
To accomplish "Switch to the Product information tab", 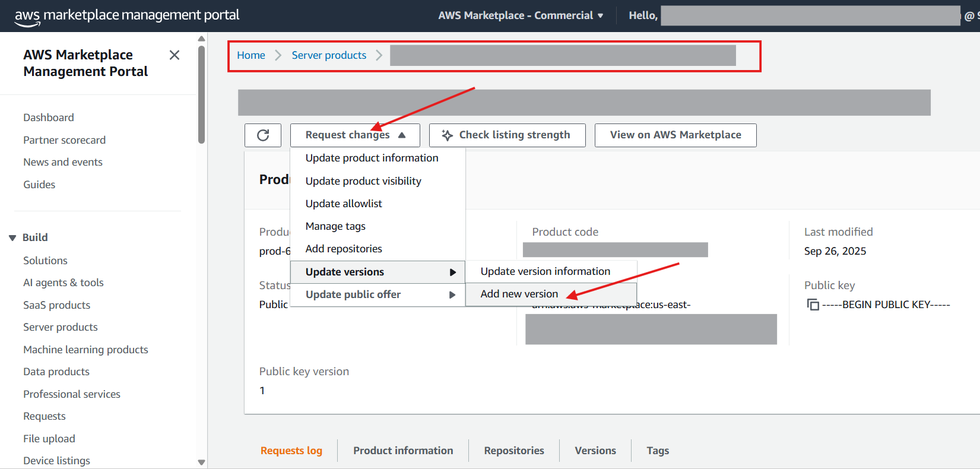I will pyautogui.click(x=403, y=451).
